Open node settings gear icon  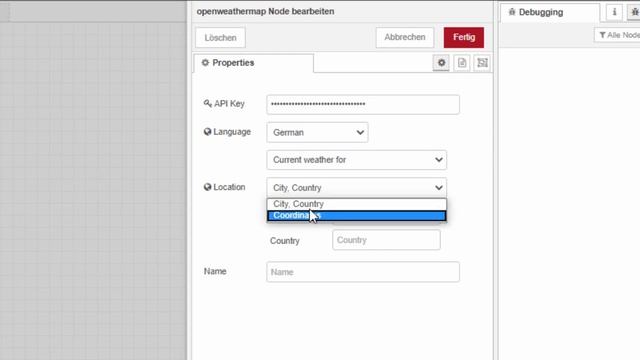[x=441, y=63]
